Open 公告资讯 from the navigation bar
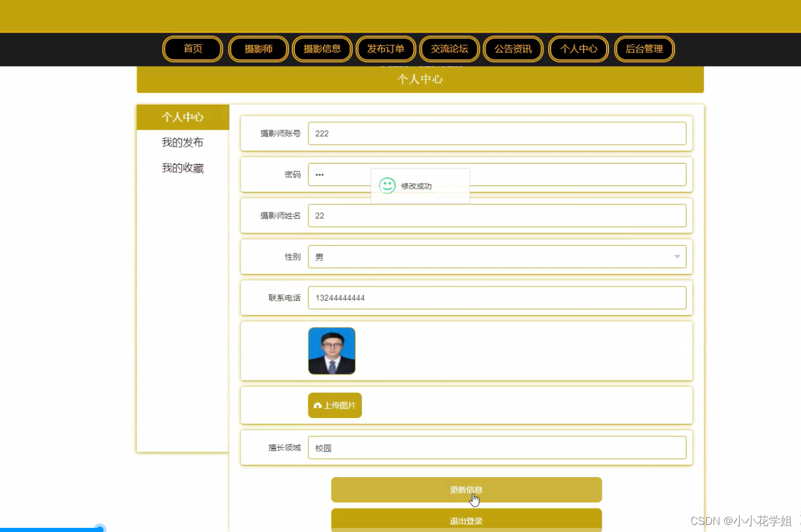This screenshot has width=801, height=532. (x=513, y=49)
